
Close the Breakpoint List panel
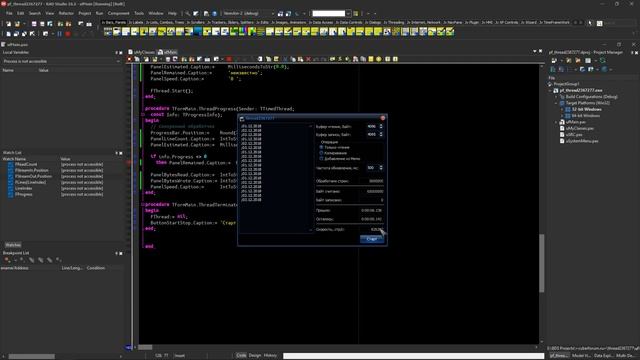121,253
